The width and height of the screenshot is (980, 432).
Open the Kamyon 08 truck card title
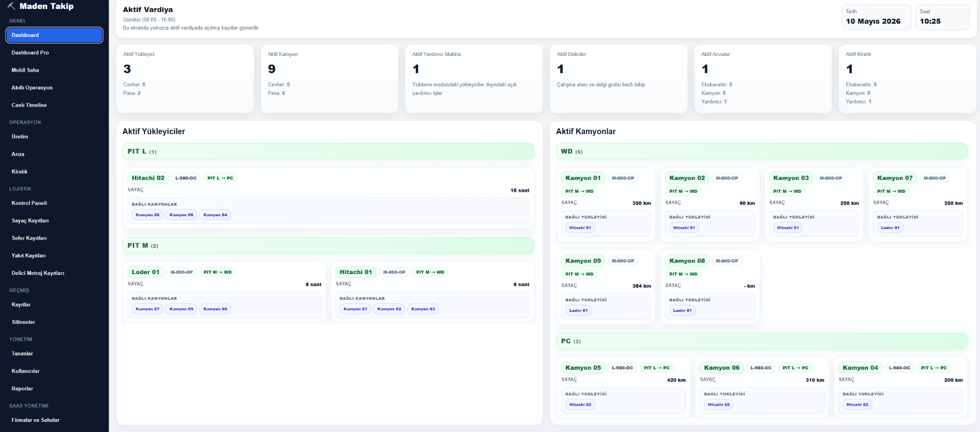click(x=687, y=261)
